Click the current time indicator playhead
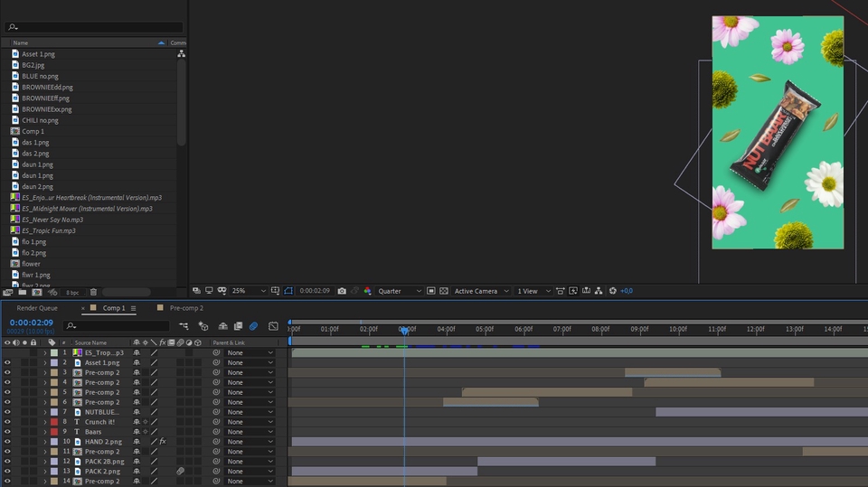This screenshot has width=868, height=487. [x=405, y=331]
